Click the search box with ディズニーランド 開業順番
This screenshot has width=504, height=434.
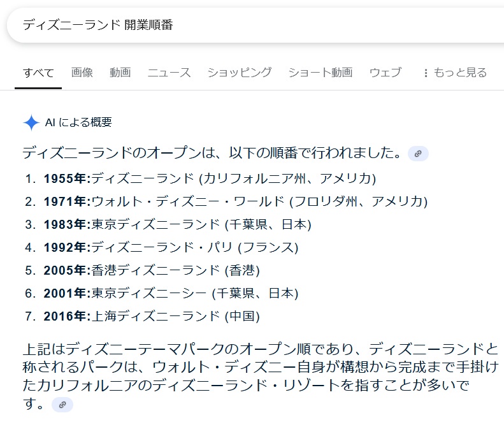pyautogui.click(x=255, y=25)
